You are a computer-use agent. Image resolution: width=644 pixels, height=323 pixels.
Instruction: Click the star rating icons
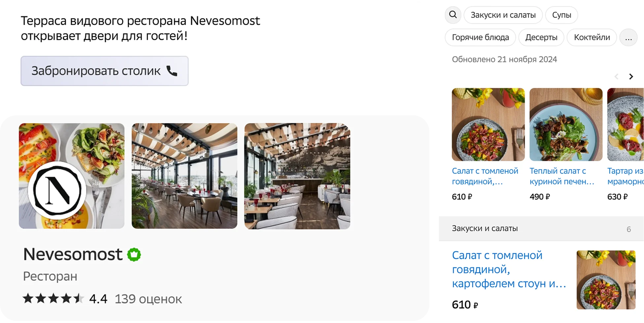(x=53, y=299)
